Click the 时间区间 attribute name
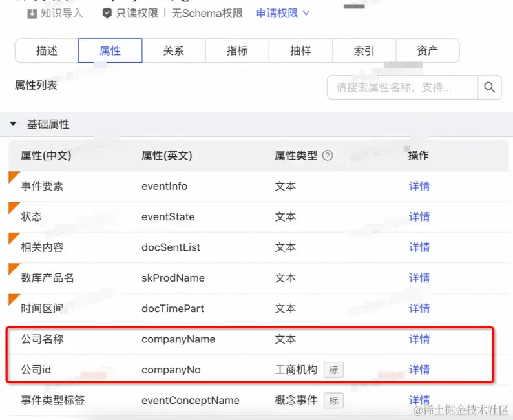The image size is (513, 420). coord(42,308)
